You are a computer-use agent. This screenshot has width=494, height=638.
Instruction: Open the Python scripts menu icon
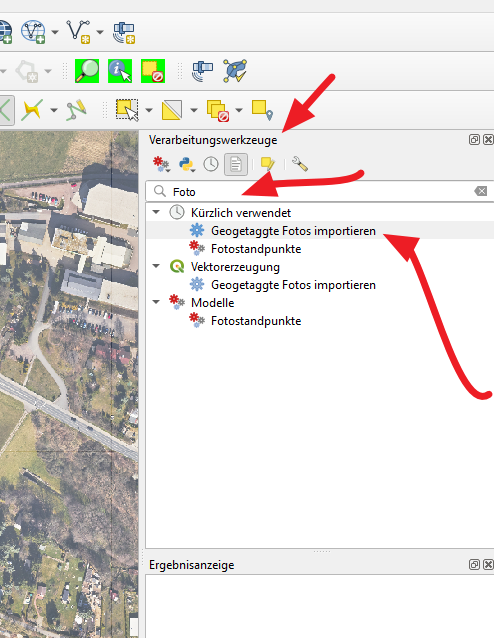[x=187, y=164]
